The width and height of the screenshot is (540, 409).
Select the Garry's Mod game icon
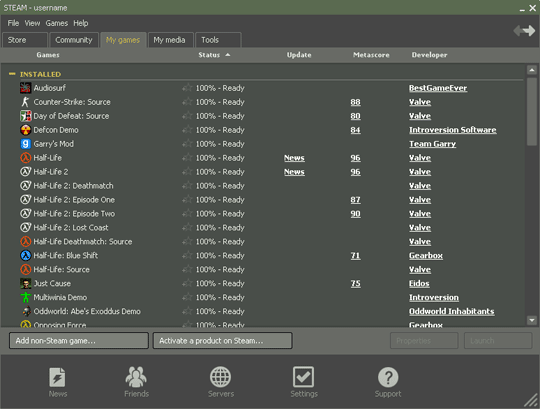click(x=25, y=144)
